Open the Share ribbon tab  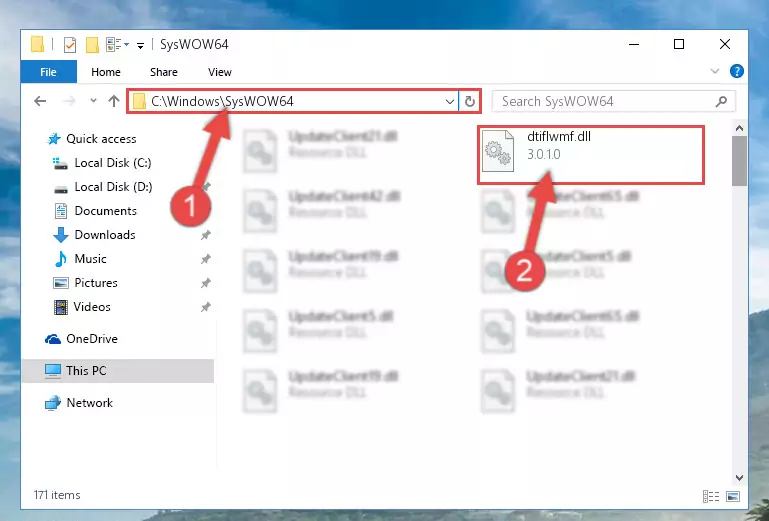[x=164, y=72]
